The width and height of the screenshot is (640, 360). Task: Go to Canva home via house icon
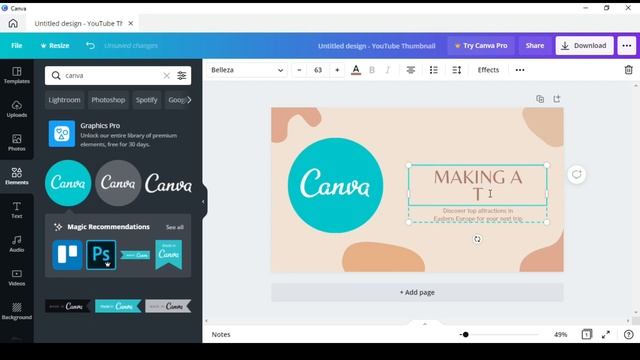(x=13, y=23)
